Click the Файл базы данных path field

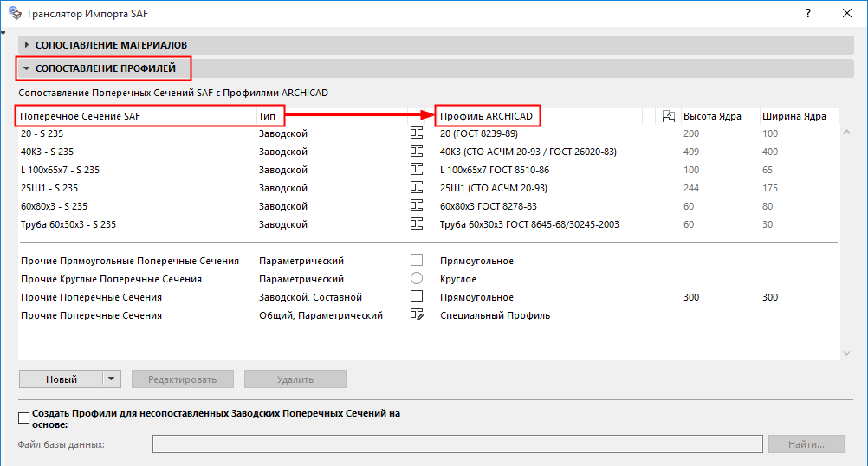[x=457, y=444]
